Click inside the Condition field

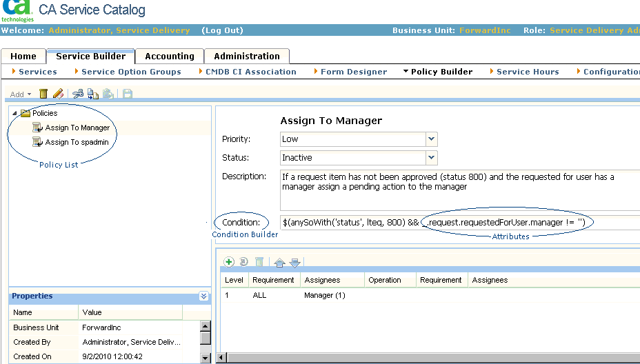tap(455, 223)
